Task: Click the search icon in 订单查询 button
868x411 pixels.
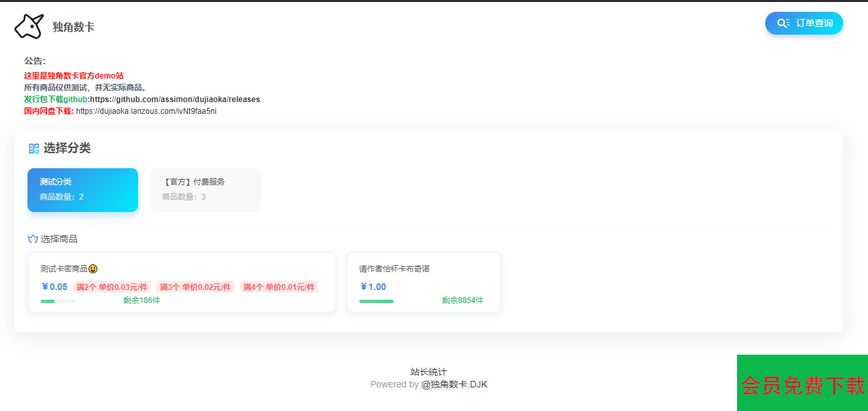Action: [x=783, y=24]
